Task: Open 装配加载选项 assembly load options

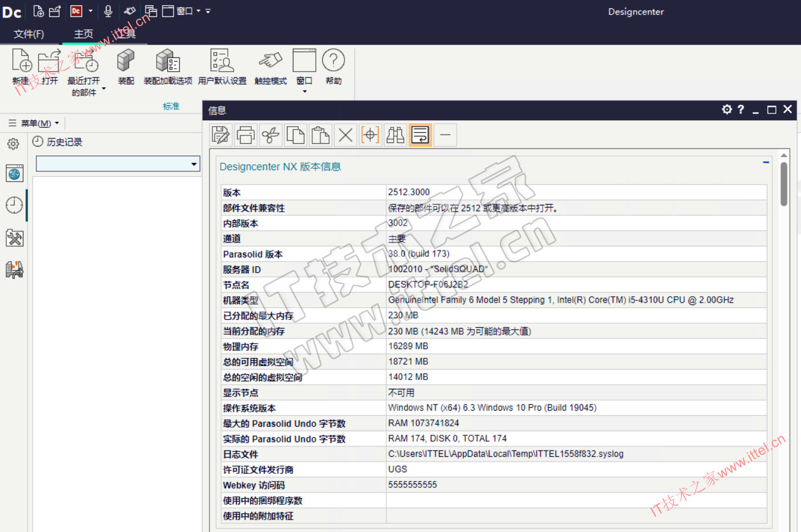Action: (x=168, y=67)
